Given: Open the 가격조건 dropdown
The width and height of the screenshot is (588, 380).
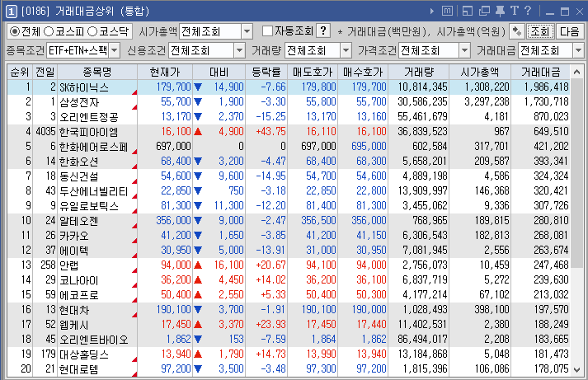Looking at the screenshot, I should 464,50.
